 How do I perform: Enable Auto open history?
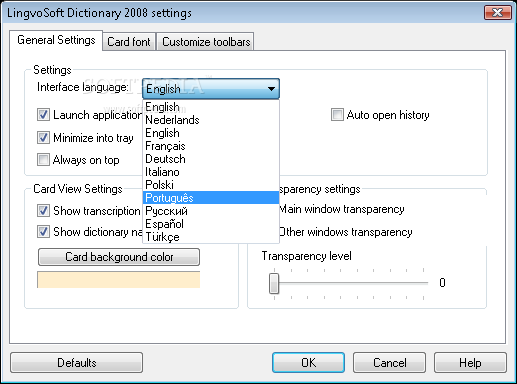337,115
